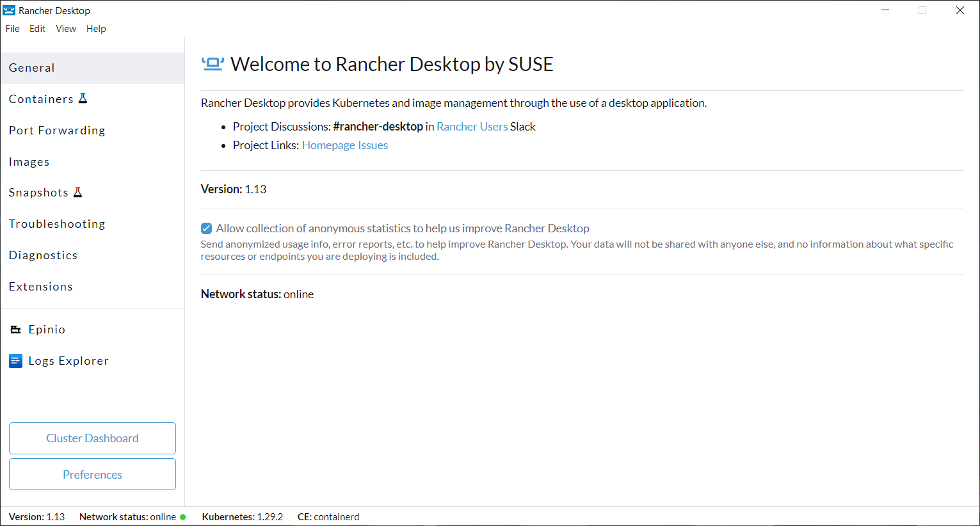The image size is (980, 526).
Task: Minimize the Rancher Desktop window
Action: point(885,10)
